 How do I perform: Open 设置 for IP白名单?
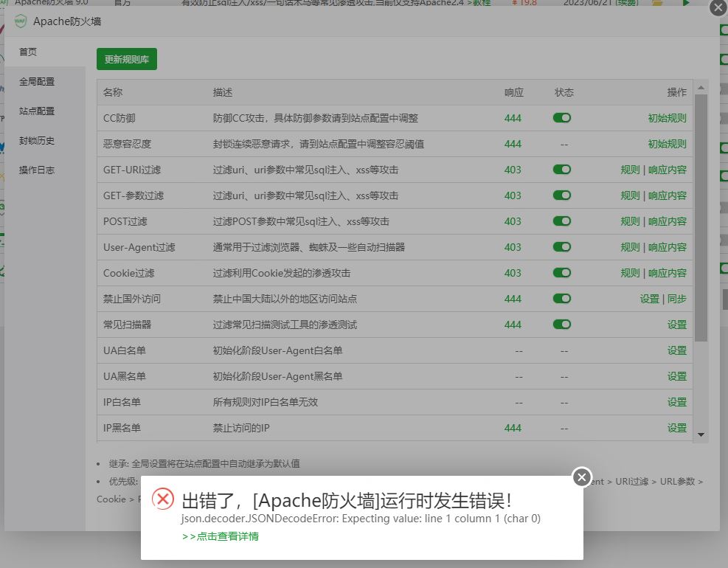pos(677,402)
